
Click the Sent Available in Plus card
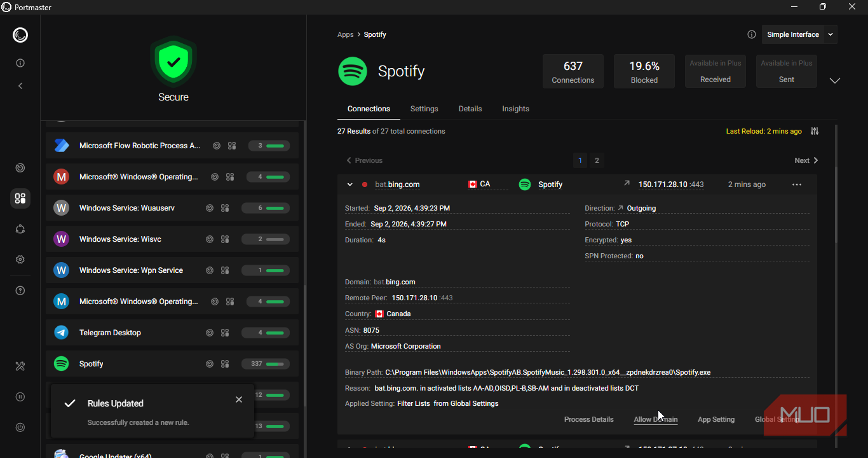pyautogui.click(x=787, y=71)
